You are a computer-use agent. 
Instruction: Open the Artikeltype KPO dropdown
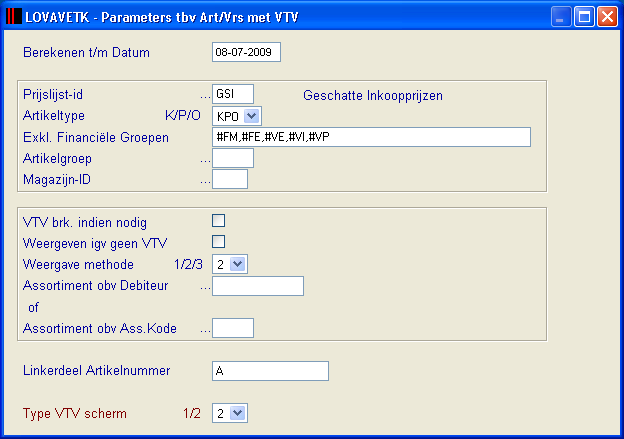click(252, 116)
